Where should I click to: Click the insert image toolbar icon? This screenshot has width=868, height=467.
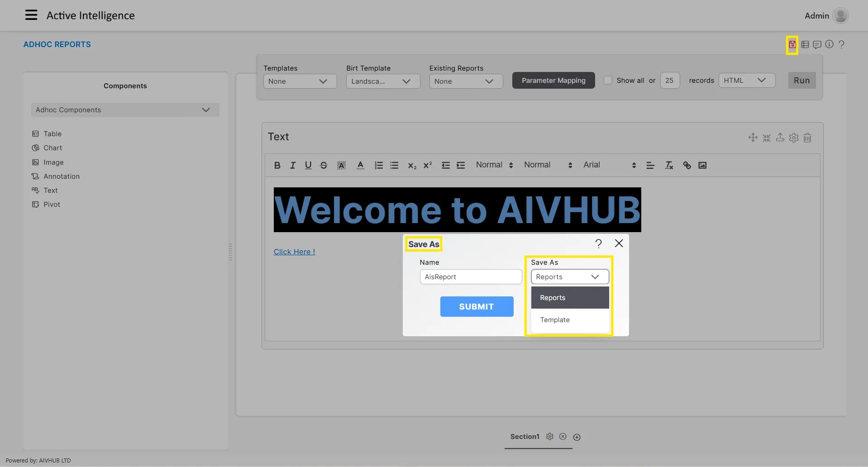point(702,165)
